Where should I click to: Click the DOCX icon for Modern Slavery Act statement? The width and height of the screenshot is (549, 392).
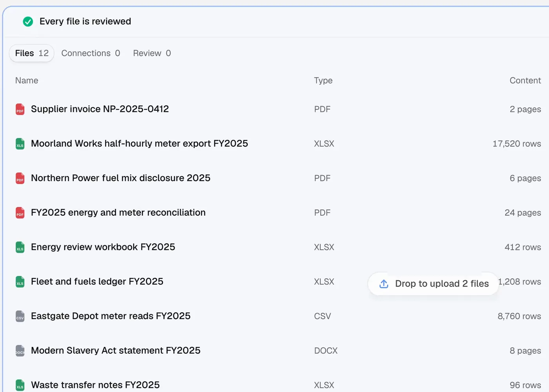tap(20, 351)
